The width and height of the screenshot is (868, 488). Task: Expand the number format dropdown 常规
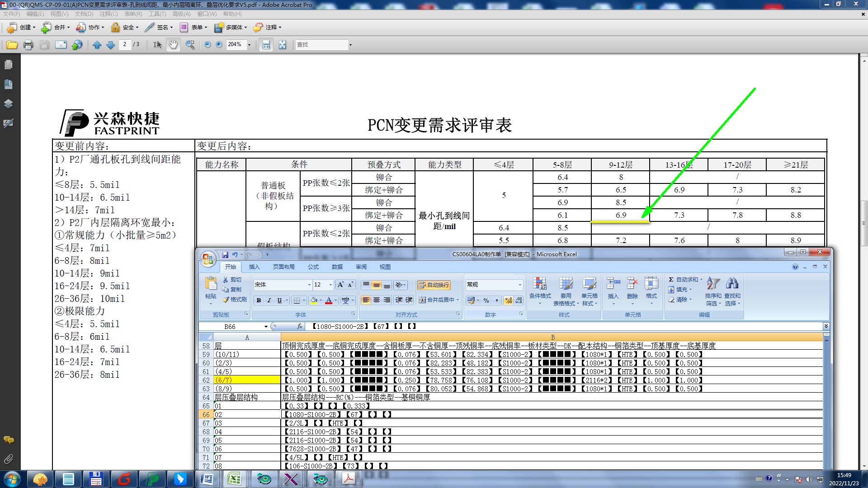(520, 285)
